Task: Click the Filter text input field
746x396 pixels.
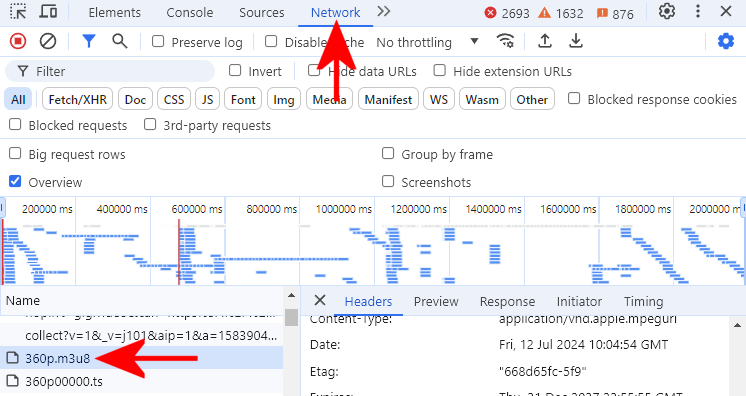Action: (x=110, y=71)
